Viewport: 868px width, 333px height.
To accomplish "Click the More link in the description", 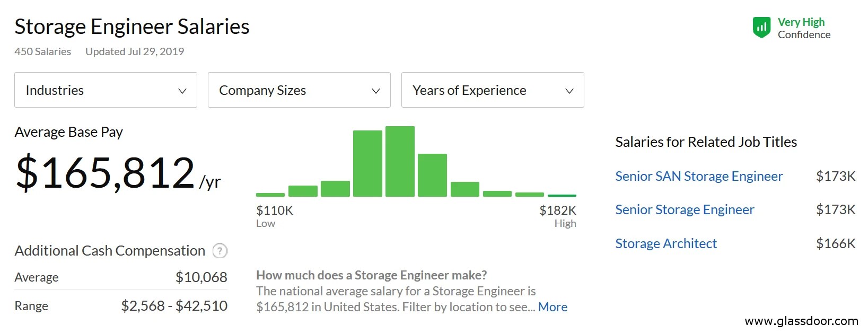I will (553, 306).
